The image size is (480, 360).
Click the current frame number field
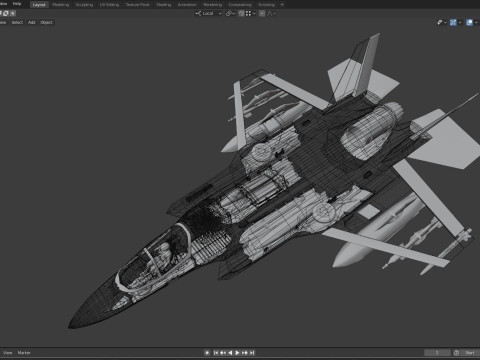(x=437, y=353)
